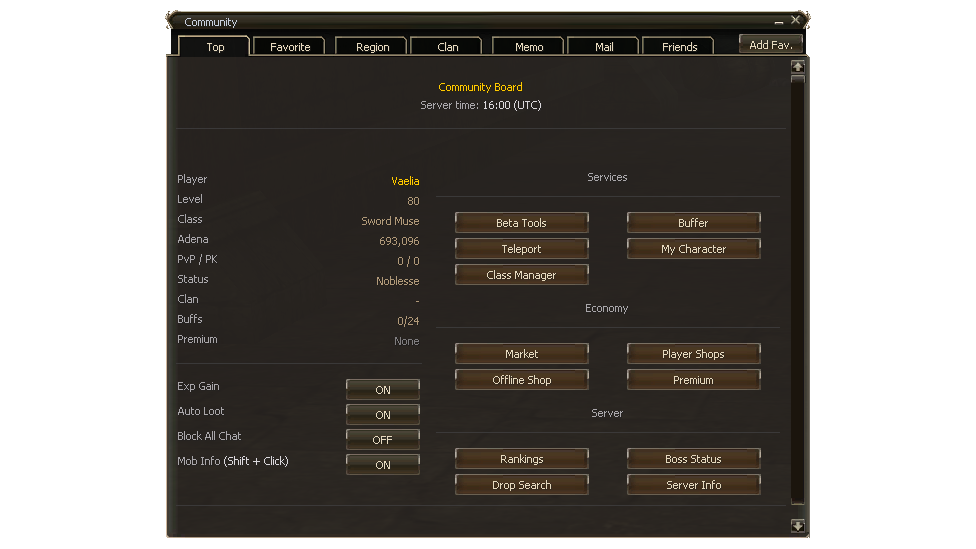The width and height of the screenshot is (976, 549).
Task: Switch to the Region tab
Action: (x=372, y=47)
